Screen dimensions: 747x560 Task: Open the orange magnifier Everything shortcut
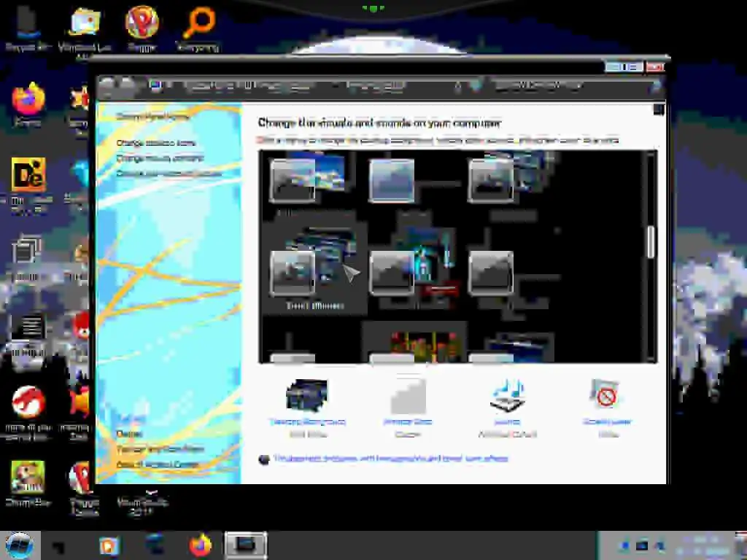coord(198,28)
